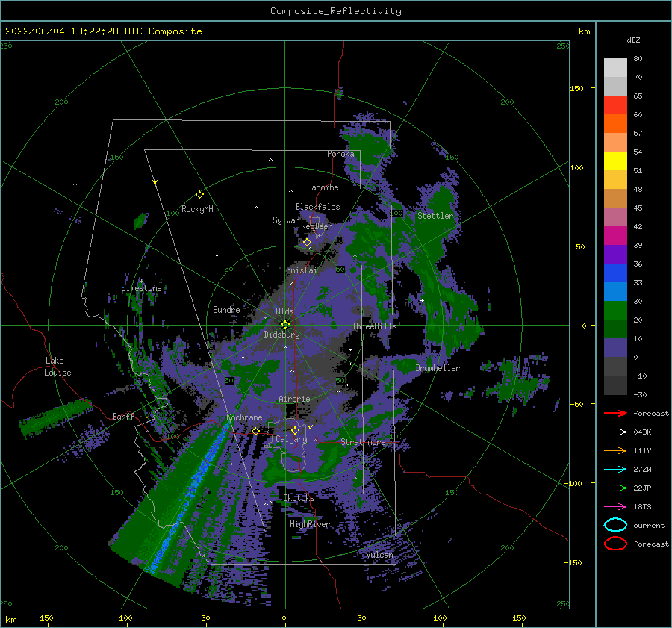Click the Lacombe city label
The height and width of the screenshot is (628, 672).
coord(323,187)
